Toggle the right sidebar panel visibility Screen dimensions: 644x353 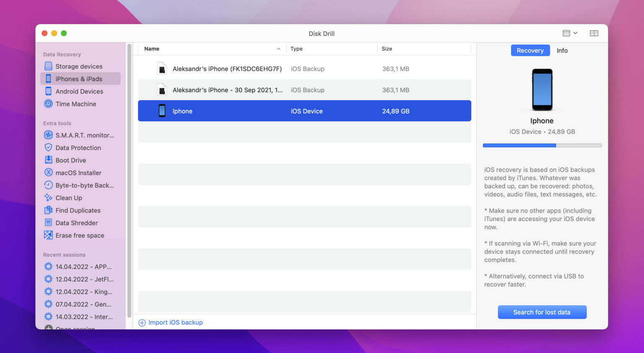(594, 33)
